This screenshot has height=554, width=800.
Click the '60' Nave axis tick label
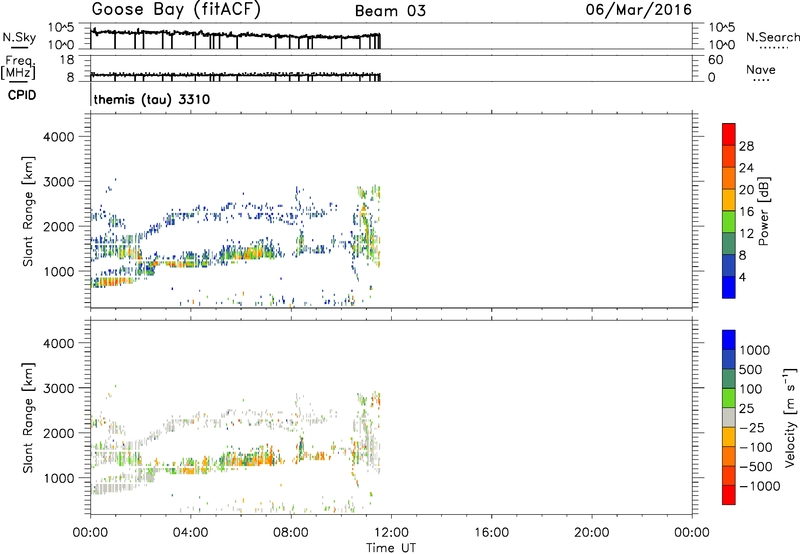715,60
